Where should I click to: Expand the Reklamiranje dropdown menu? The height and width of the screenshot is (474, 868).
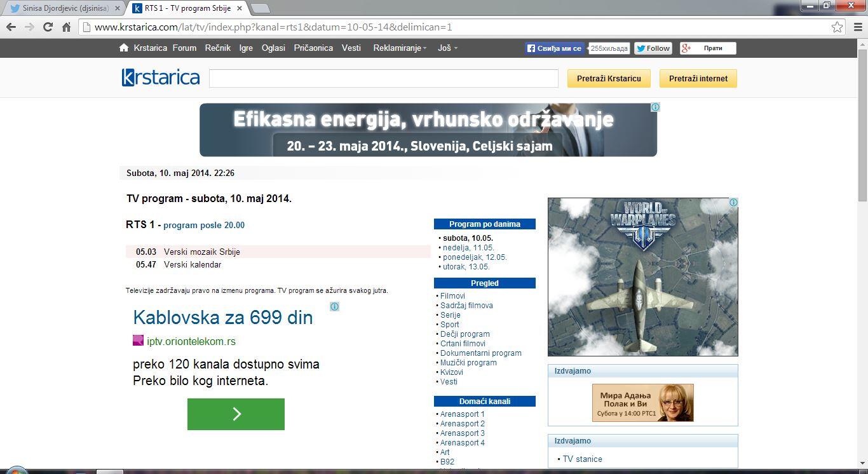(x=400, y=48)
